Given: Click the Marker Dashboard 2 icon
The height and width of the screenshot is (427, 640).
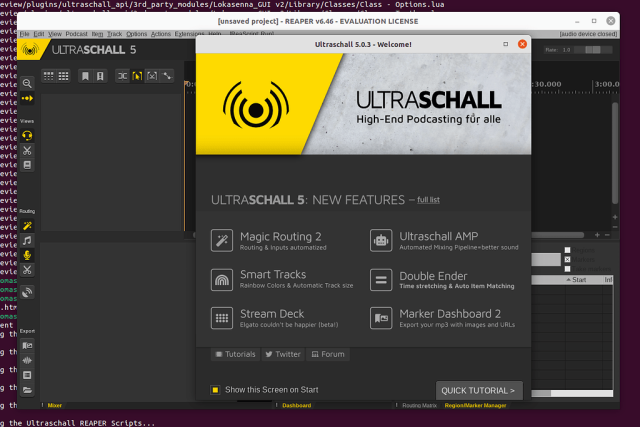Looking at the screenshot, I should [381, 318].
